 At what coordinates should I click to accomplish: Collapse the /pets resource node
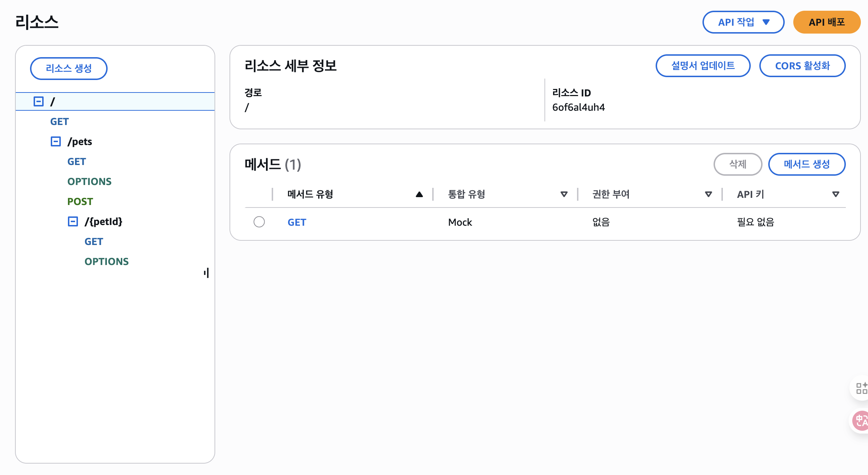pyautogui.click(x=55, y=141)
